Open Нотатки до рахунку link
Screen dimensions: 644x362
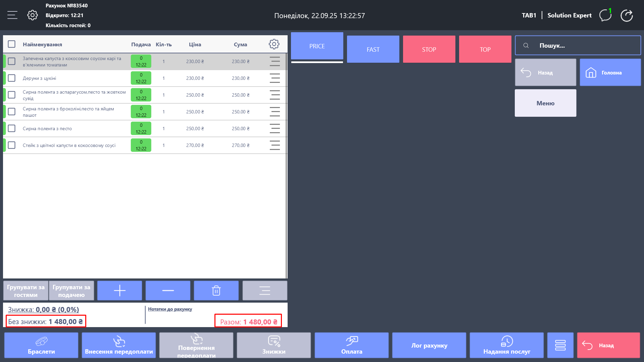170,309
